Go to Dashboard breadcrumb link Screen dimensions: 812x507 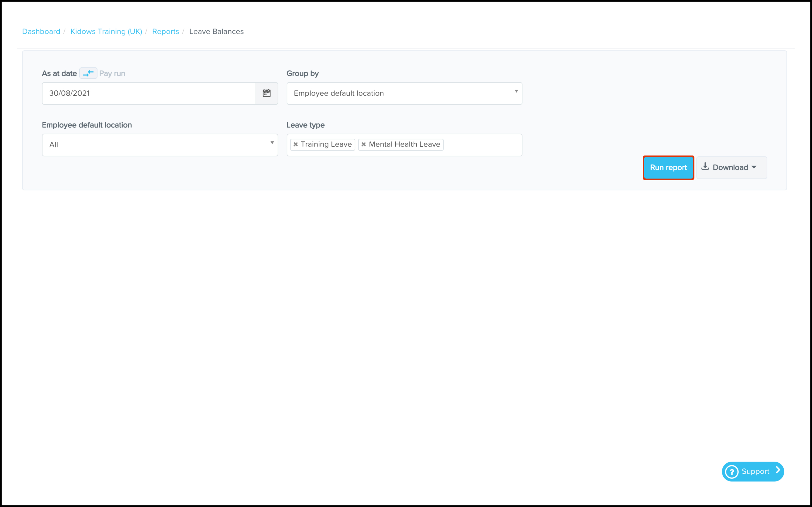(41, 31)
